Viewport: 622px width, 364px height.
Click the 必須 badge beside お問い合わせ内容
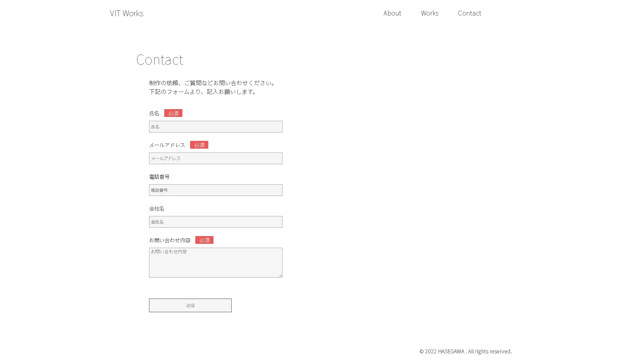(x=204, y=240)
